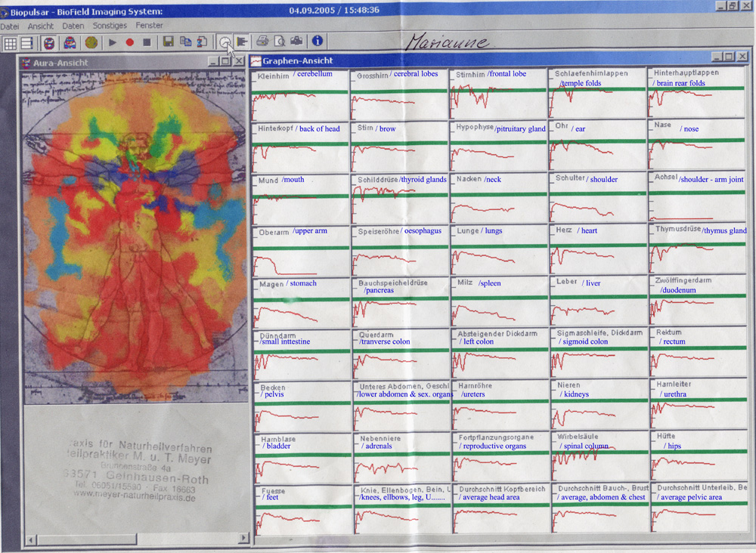Click the Graphen-Ansicht window title bar
The image size is (756, 553).
(x=500, y=60)
